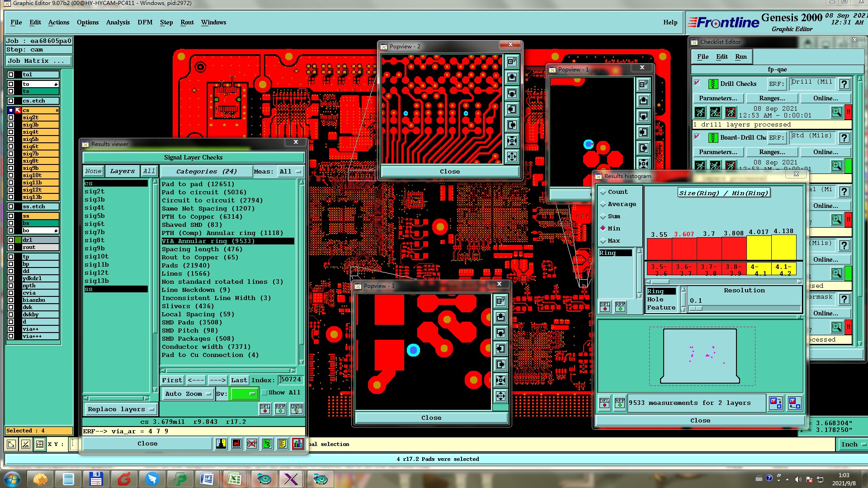
Task: Click the Last navigation button
Action: 239,380
